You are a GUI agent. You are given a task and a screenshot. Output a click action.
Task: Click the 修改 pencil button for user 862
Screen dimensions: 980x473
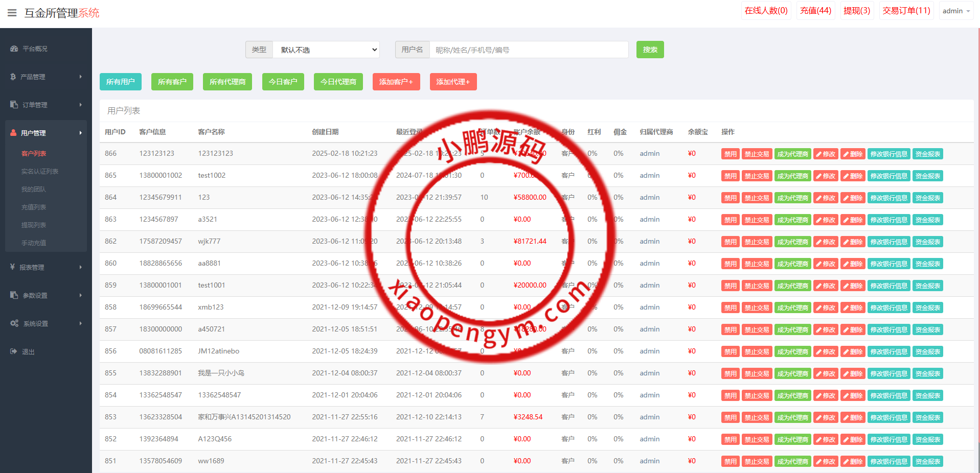[x=826, y=242]
